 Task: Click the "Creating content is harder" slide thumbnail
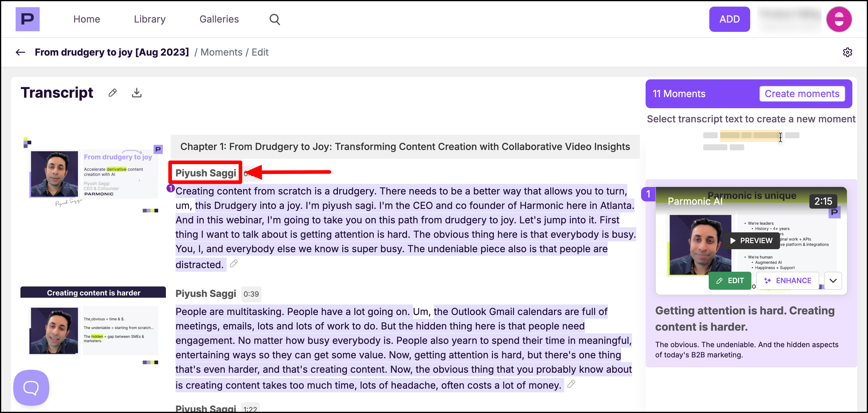[x=93, y=326]
